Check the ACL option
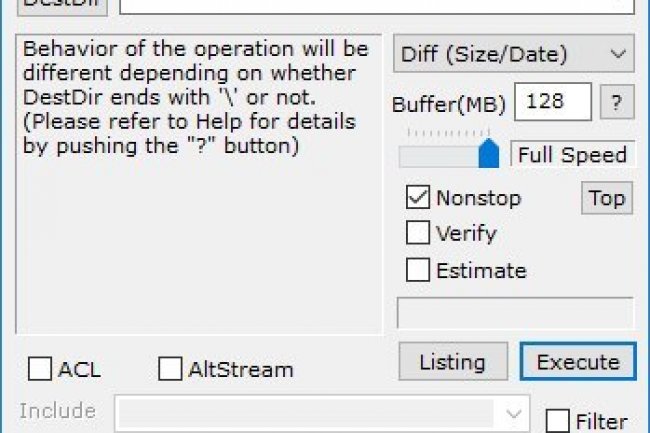 [x=40, y=370]
